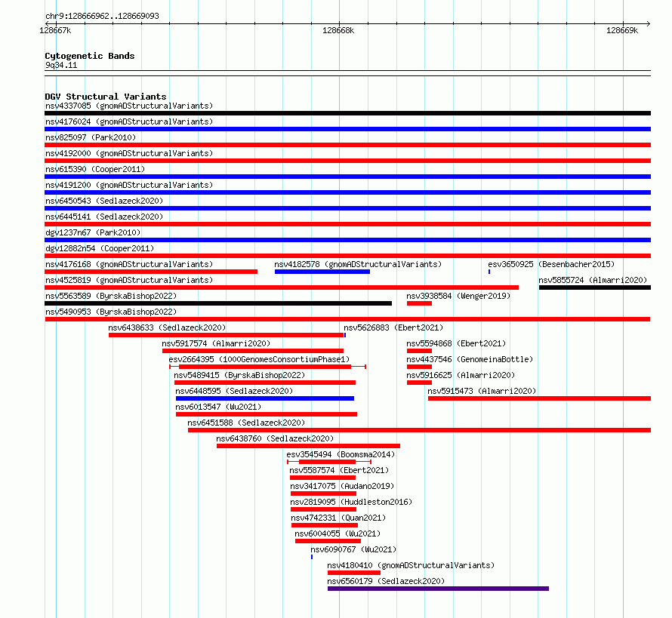Click nsv6090767 (Wu2021) label
Viewport: 672px width, 618px height.
tap(353, 549)
